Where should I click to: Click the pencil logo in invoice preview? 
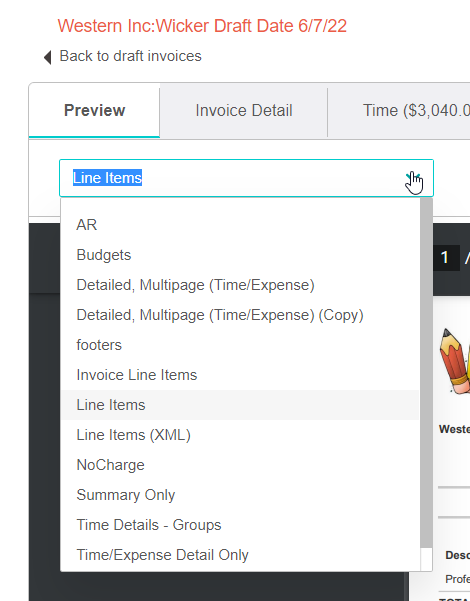pyautogui.click(x=455, y=361)
